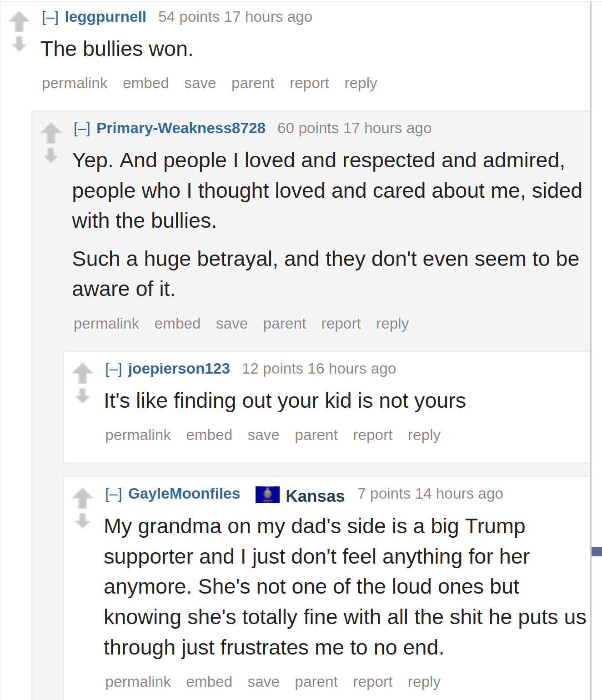Image resolution: width=602 pixels, height=700 pixels.
Task: Collapse leggpurnell's comment thread
Action: pyautogui.click(x=50, y=17)
